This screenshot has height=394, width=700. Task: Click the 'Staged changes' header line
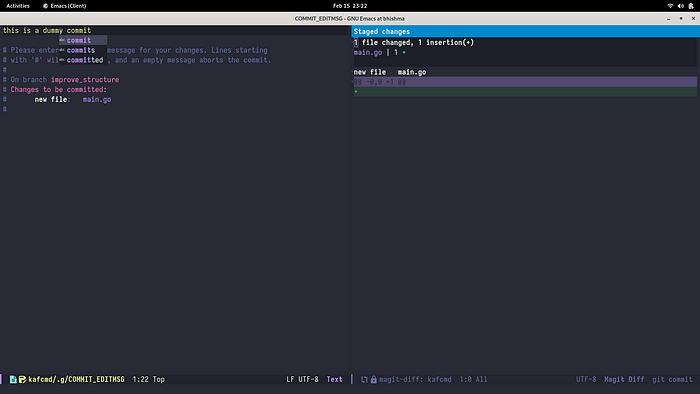coord(525,32)
